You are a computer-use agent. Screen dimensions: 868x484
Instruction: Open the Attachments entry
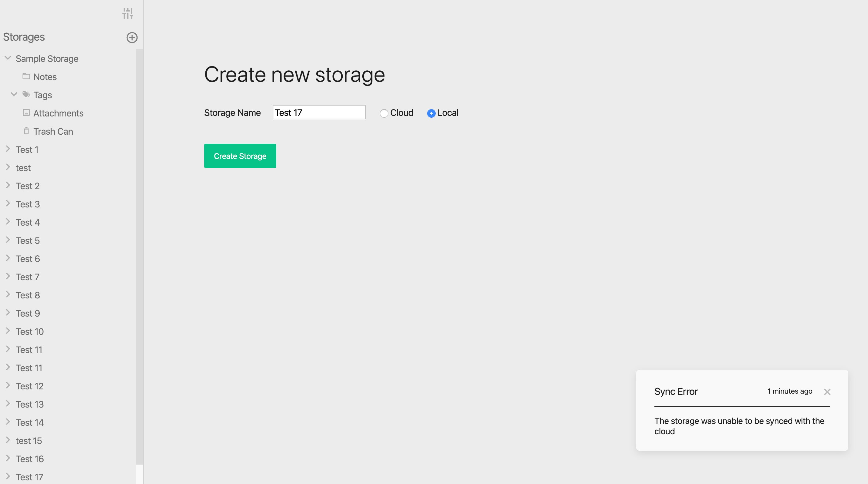tap(58, 113)
